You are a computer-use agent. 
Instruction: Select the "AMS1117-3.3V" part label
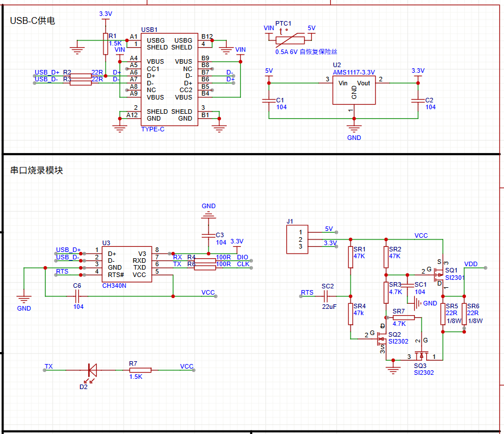point(353,72)
